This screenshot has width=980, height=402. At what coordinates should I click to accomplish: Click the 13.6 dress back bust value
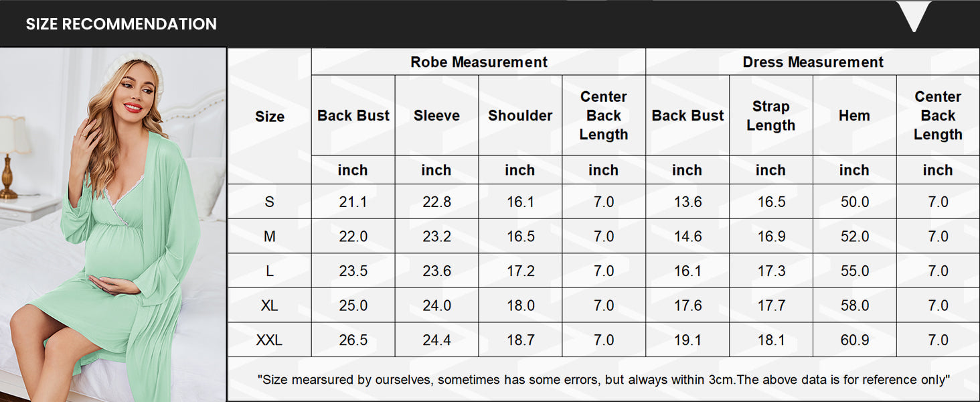click(687, 202)
